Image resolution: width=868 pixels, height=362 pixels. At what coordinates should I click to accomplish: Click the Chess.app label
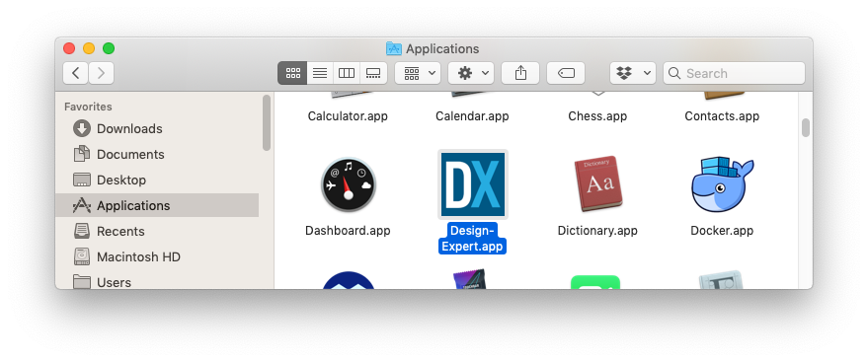(x=597, y=116)
